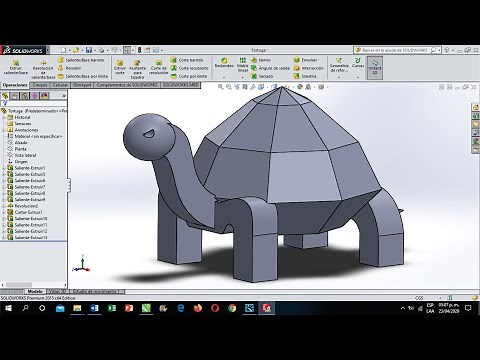Click the Nervio rib tool
The width and height of the screenshot is (480, 360).
(261, 60)
